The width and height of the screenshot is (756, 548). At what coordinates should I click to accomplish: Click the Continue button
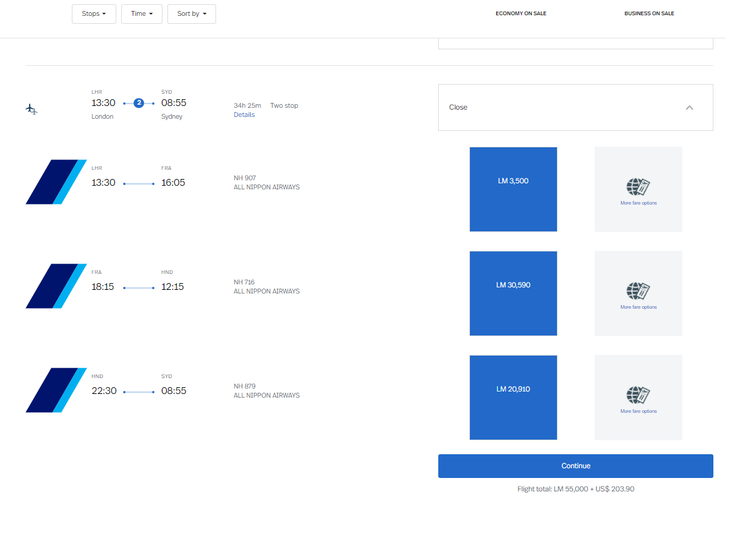[576, 466]
